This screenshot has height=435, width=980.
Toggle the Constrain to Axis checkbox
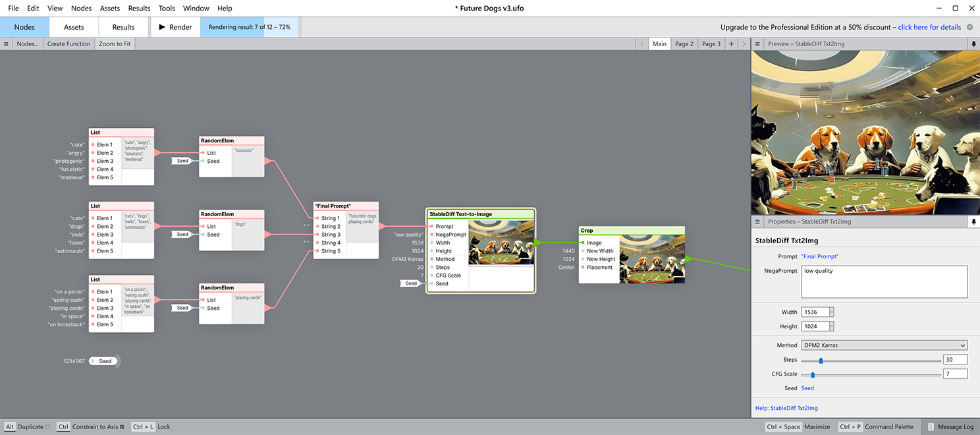[122, 427]
